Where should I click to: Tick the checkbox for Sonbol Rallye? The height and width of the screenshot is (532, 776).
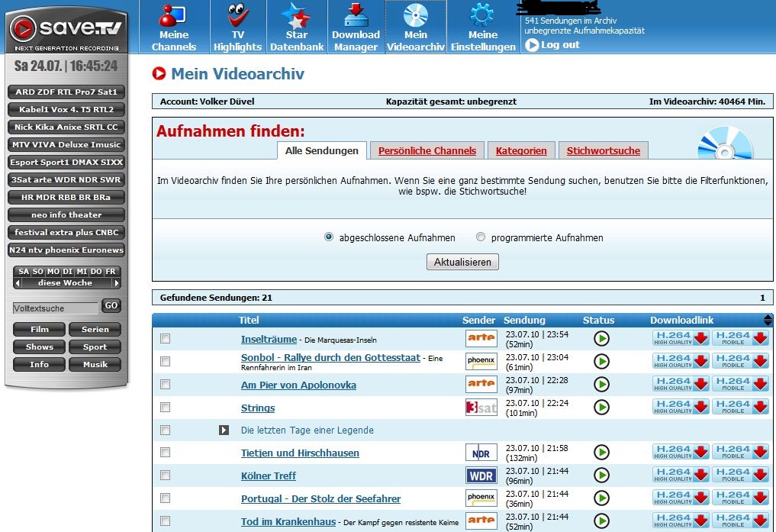pos(166,361)
